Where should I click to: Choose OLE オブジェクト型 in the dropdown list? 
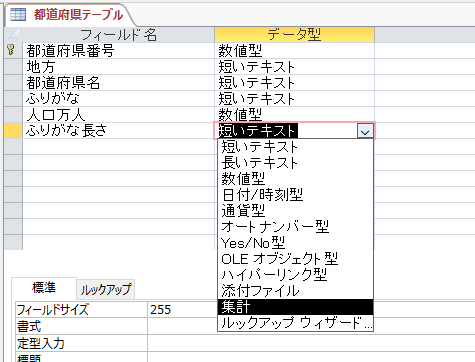point(295,259)
